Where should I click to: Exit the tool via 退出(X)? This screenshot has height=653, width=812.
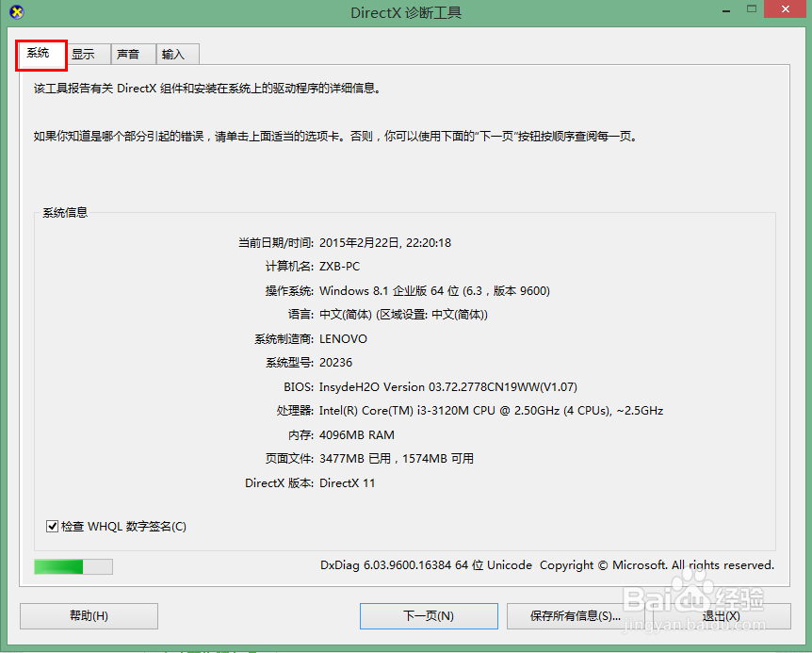[721, 615]
